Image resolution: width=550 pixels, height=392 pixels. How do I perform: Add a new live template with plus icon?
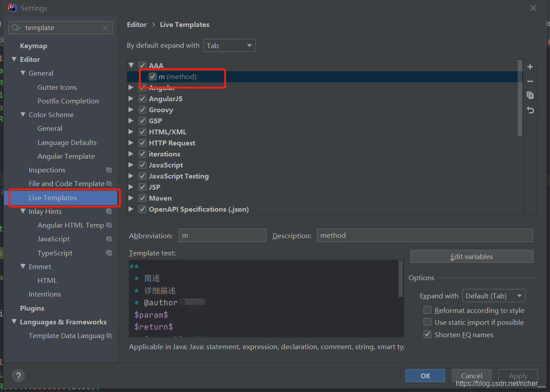530,67
